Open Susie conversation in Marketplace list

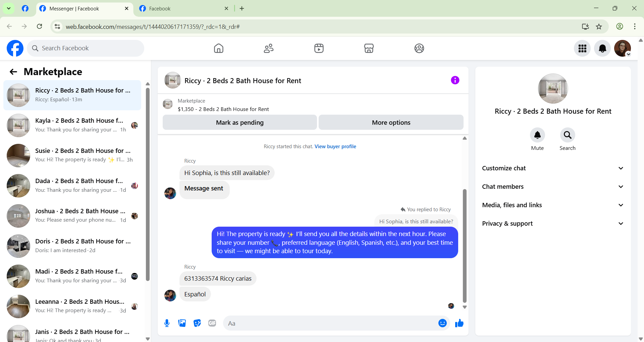[x=72, y=156]
